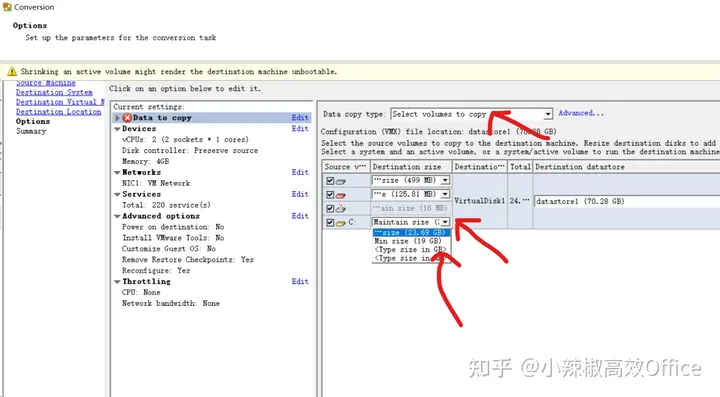The height and width of the screenshot is (397, 720).
Task: Go to Destination Location step
Action: pos(58,112)
